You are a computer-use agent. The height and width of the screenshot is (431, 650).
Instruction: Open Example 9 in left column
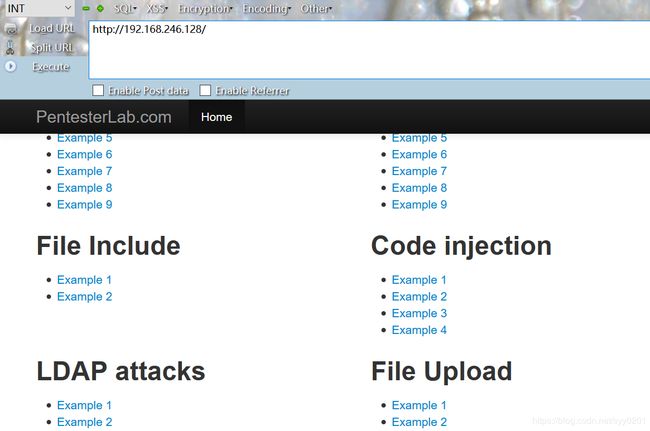(x=85, y=205)
